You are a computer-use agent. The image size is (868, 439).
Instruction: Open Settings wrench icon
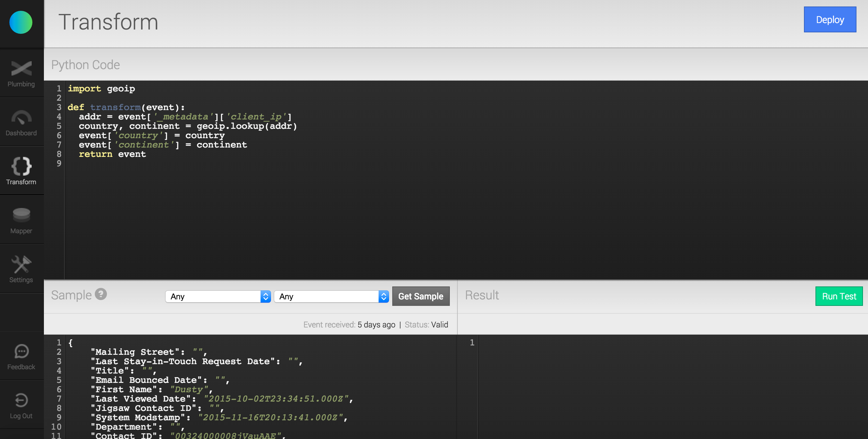click(21, 264)
